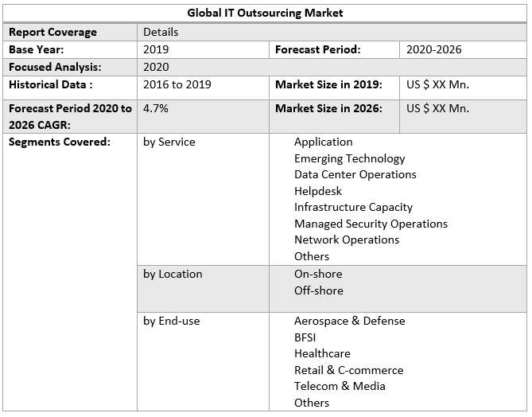Select the Segments Covered label
Viewport: 532px width, 417px height.
60,142
